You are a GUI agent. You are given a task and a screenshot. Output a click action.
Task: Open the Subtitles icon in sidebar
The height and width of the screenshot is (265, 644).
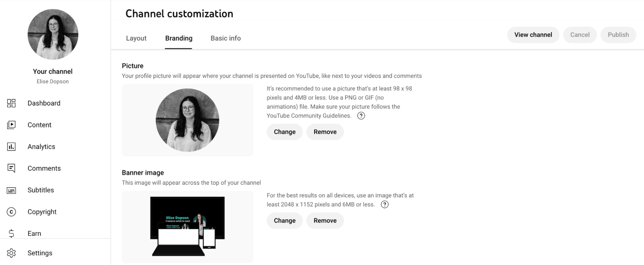click(x=11, y=190)
